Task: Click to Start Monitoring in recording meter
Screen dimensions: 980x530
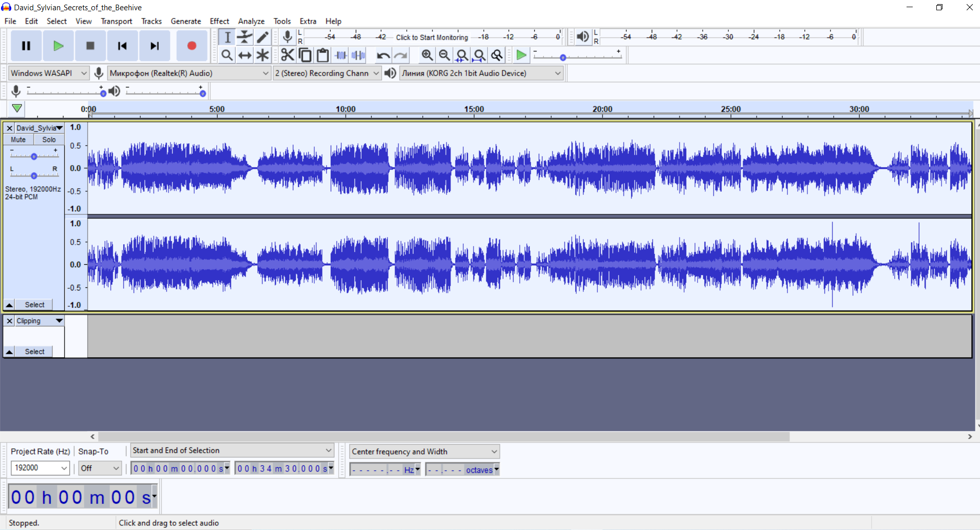Action: click(432, 37)
